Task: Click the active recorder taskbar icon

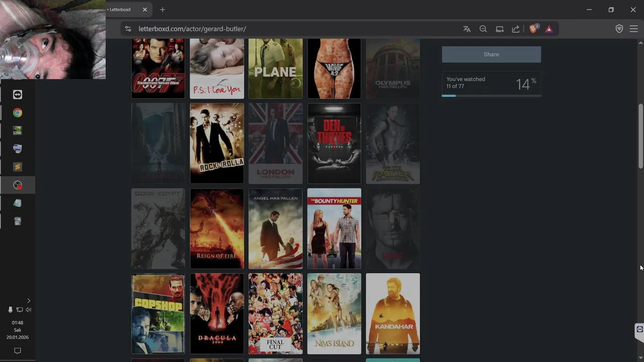Action: (x=18, y=185)
